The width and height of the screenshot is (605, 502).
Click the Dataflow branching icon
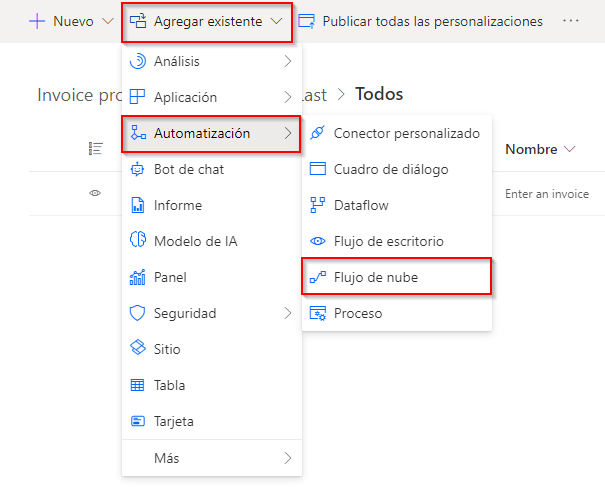tap(318, 205)
